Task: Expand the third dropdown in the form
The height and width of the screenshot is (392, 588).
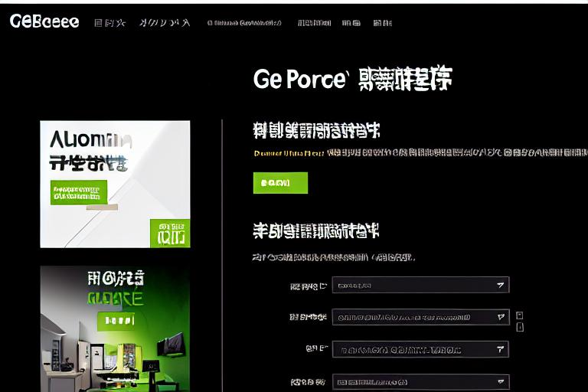Action: point(420,349)
